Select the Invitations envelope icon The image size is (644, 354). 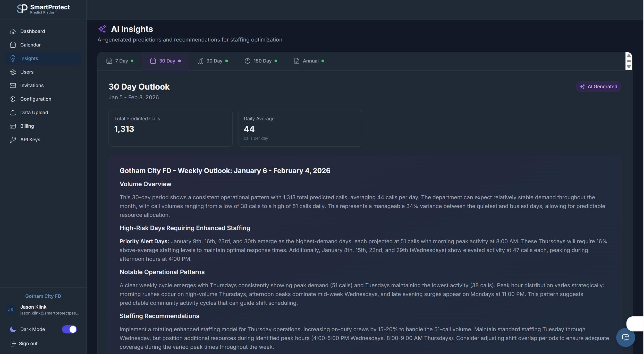13,85
